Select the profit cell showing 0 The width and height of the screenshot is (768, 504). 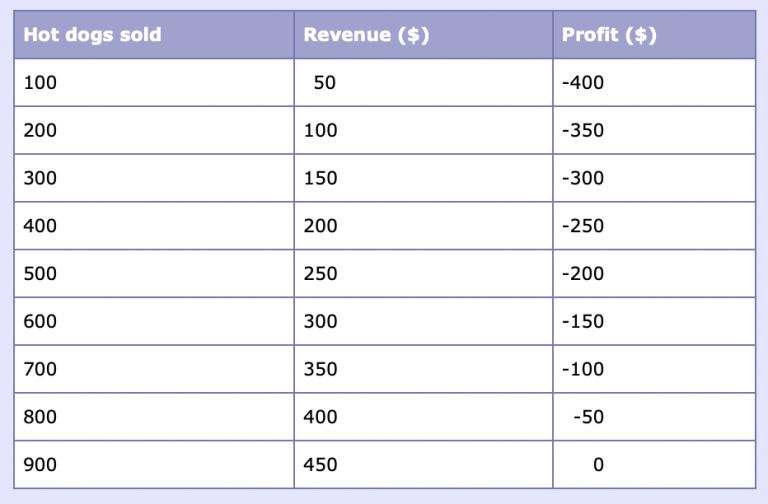point(598,465)
